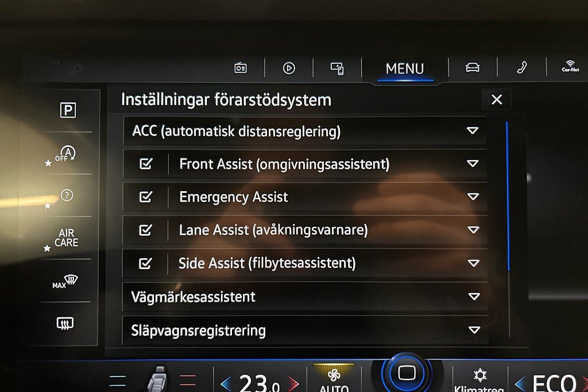Viewport: 588px width, 392px height.
Task: Select the MENU tab
Action: click(405, 69)
